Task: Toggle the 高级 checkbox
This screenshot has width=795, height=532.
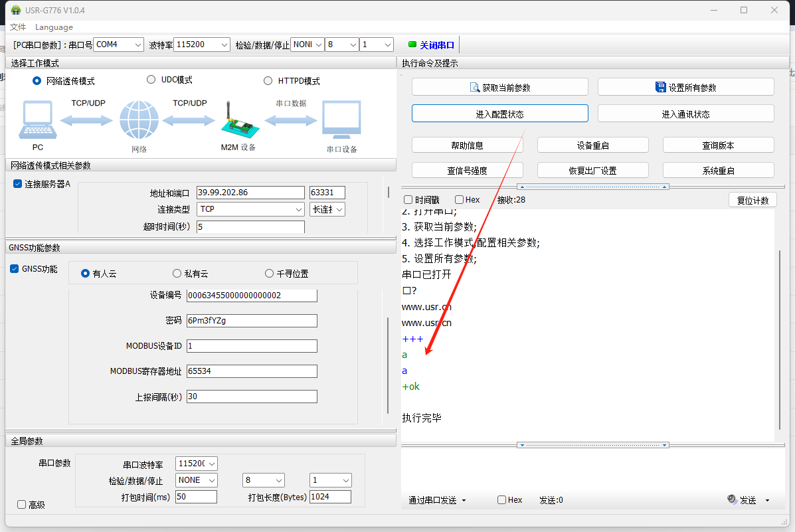Action: 21,505
